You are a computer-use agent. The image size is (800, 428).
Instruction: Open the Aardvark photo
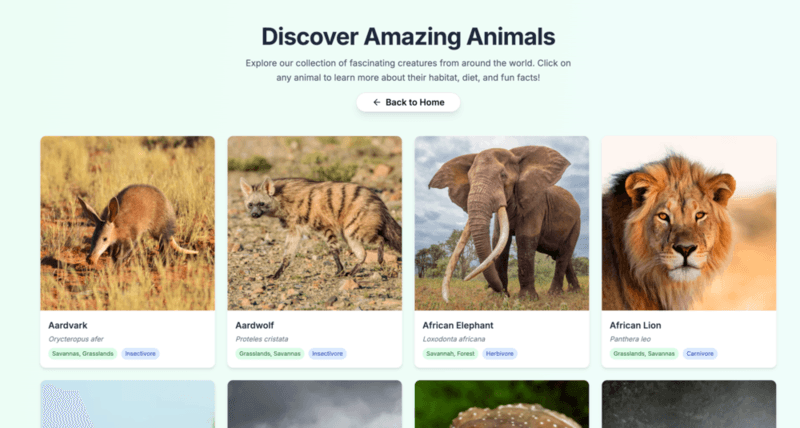(x=127, y=223)
